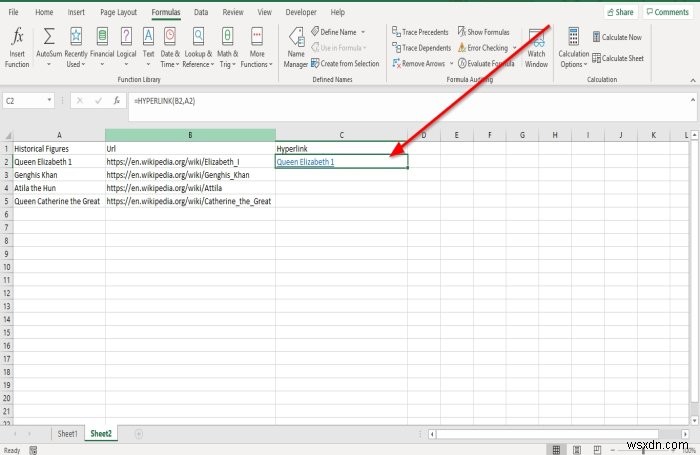
Task: Toggle Show Formulas
Action: point(483,32)
